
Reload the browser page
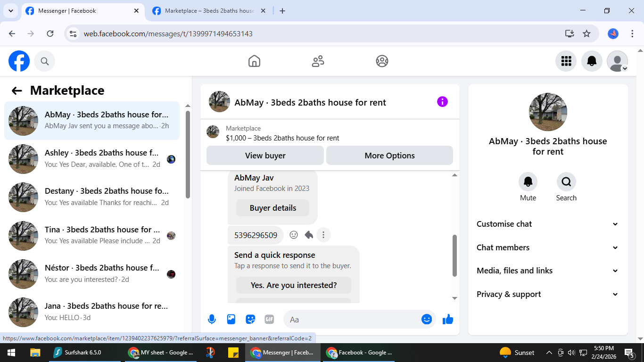tap(50, 33)
